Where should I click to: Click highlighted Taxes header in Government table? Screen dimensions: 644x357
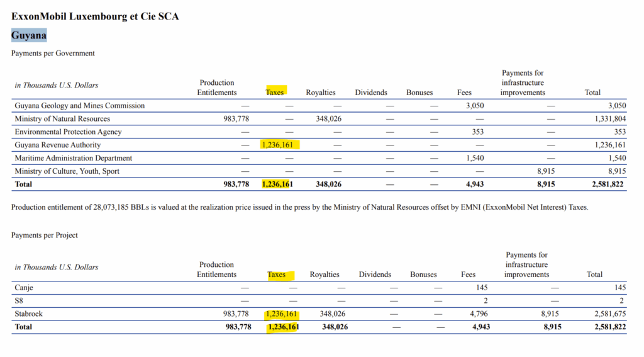(x=275, y=92)
